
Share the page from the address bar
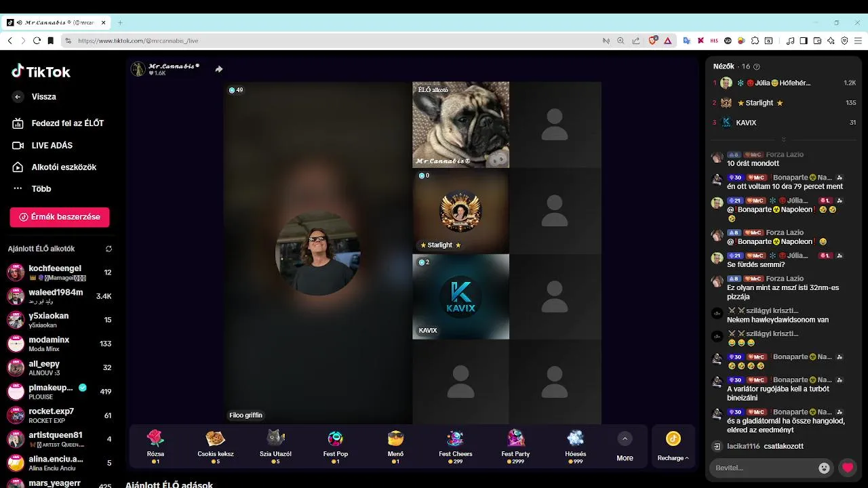pos(635,41)
